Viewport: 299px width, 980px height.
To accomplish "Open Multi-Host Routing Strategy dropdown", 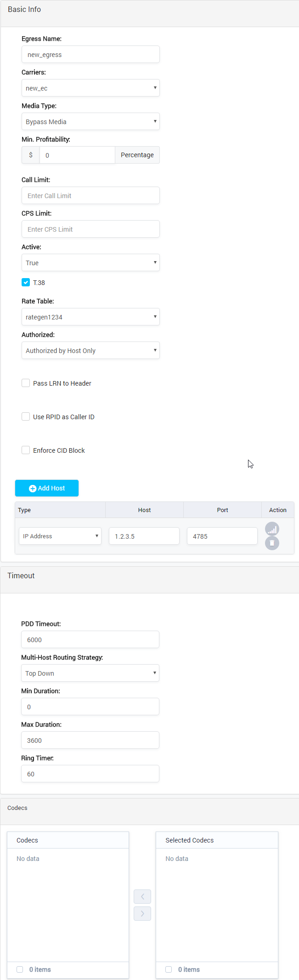I will click(90, 673).
